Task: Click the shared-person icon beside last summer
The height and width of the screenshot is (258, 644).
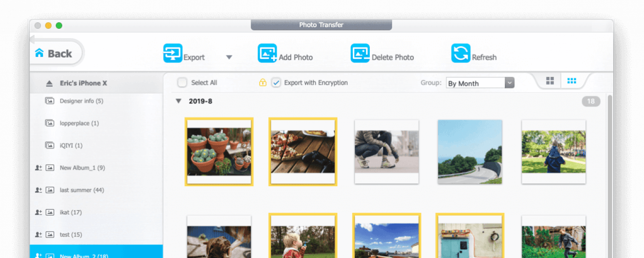Action: click(x=38, y=190)
